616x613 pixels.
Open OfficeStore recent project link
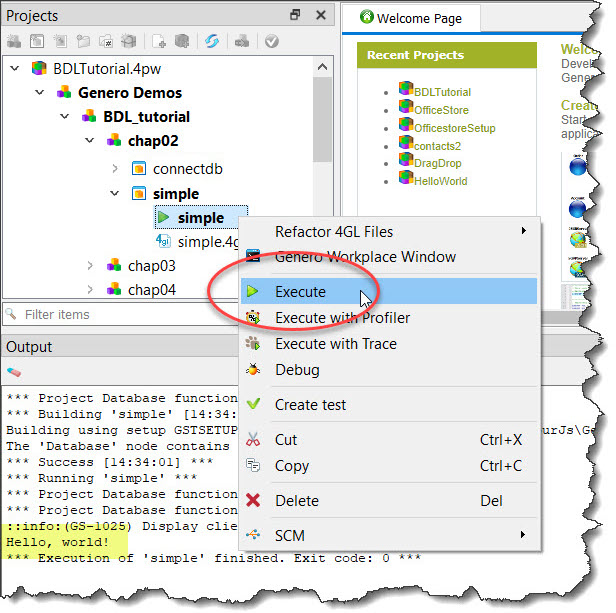[x=441, y=110]
